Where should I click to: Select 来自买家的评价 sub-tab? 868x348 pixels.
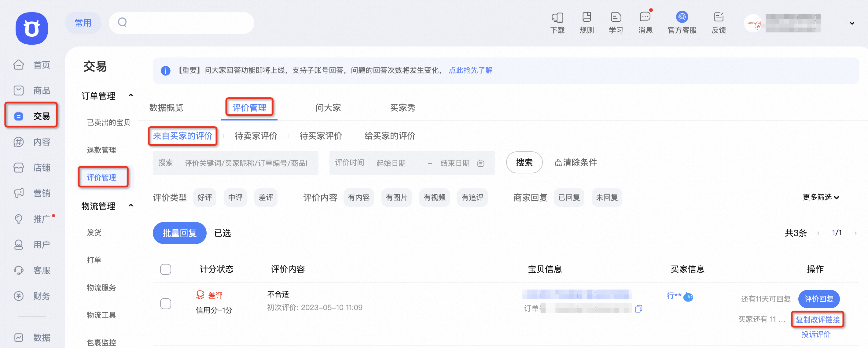[183, 136]
